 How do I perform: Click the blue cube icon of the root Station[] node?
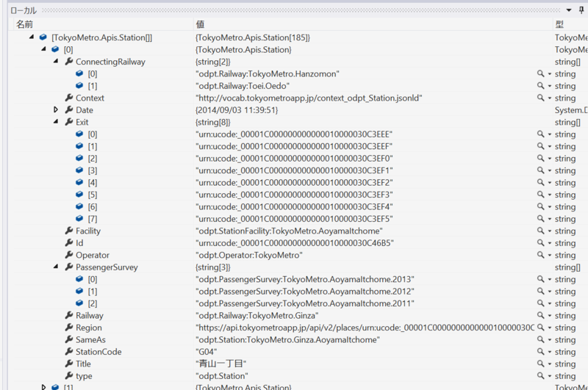[43, 37]
